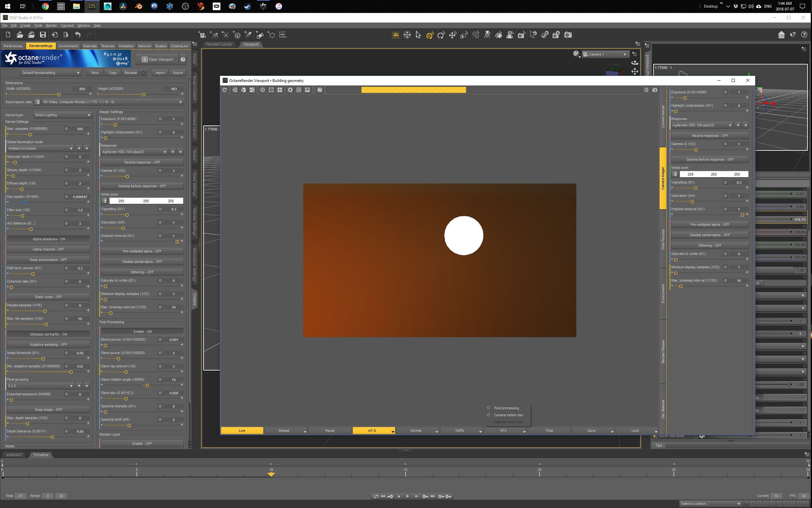Toggle Alpha shadows - ON button
The image size is (812, 508).
(x=48, y=239)
